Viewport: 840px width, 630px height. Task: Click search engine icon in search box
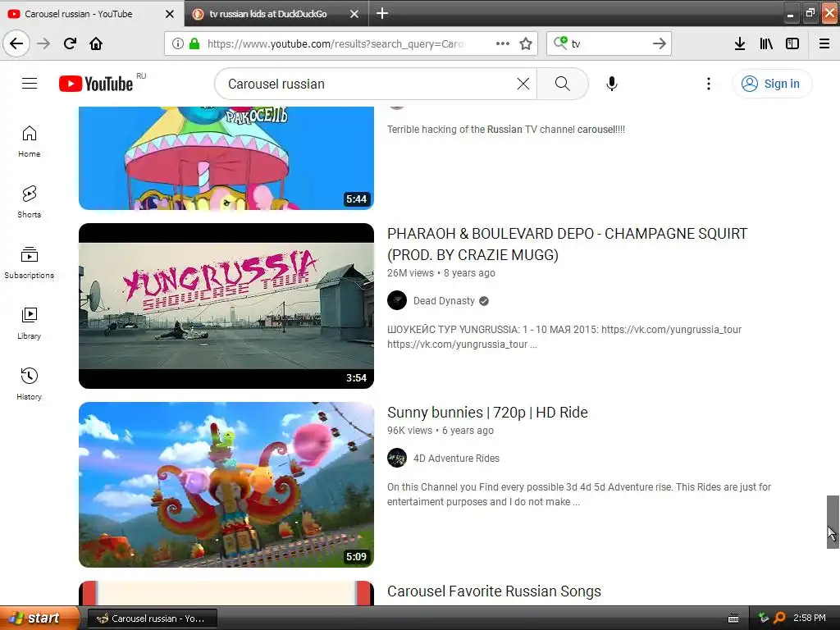point(560,43)
